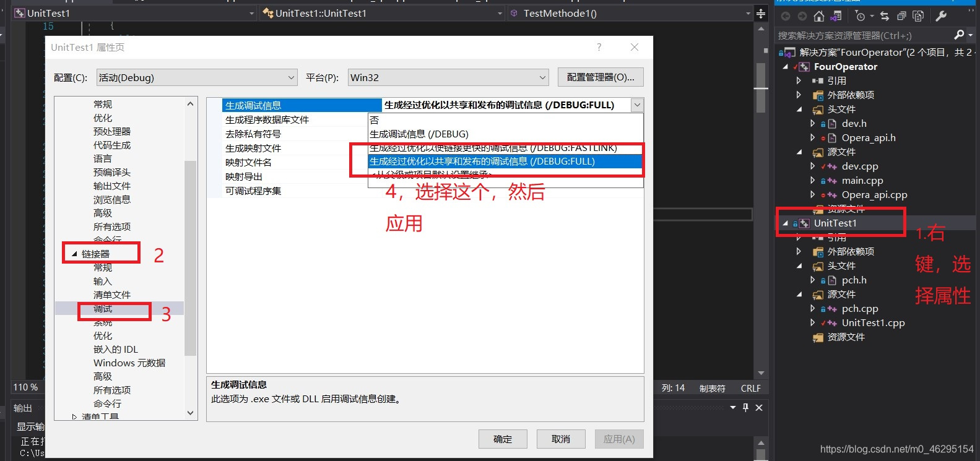The image size is (980, 461).
Task: Open the 平台 dropdown showing Win32
Action: point(448,77)
